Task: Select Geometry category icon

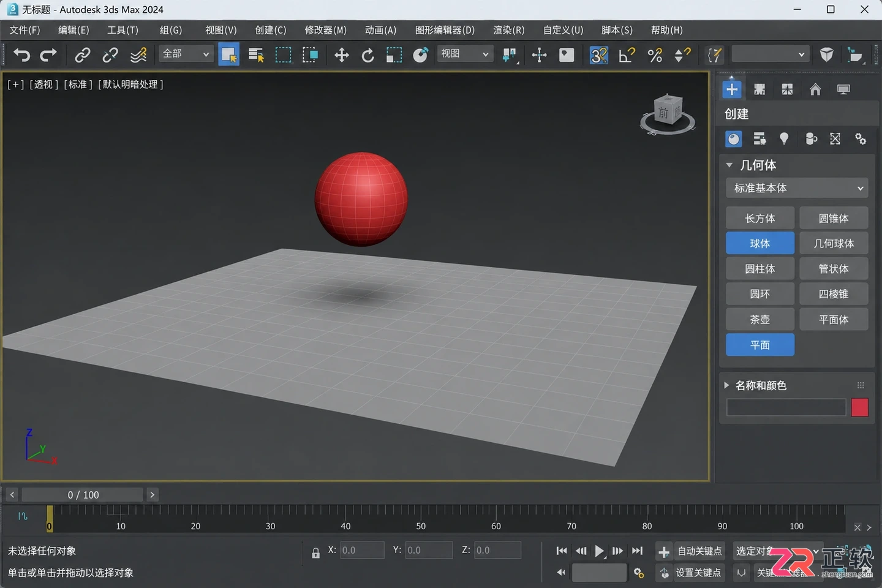Action: 733,139
